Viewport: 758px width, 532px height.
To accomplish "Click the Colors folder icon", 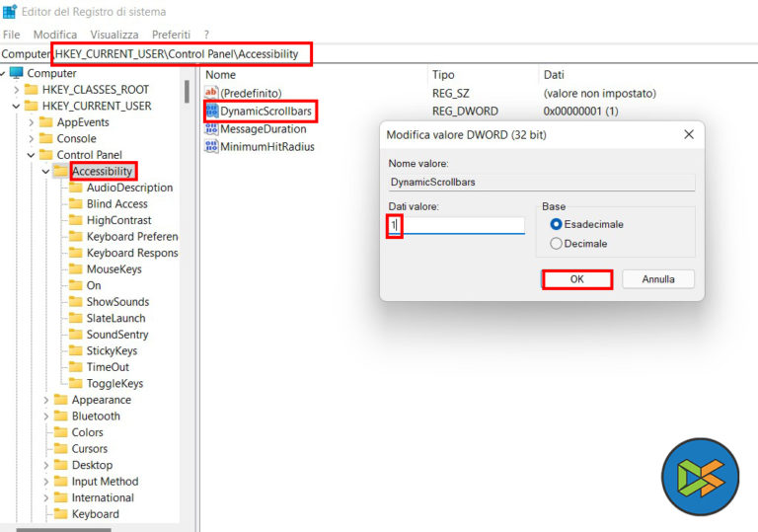I will 61,432.
